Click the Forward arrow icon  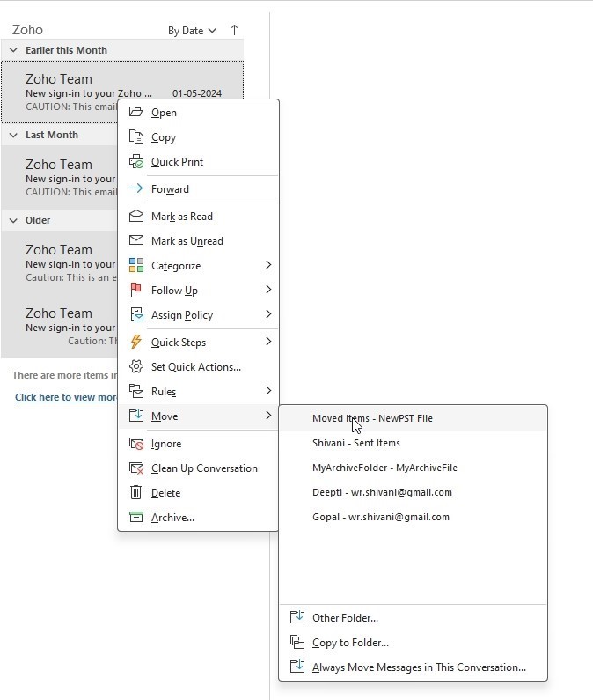(136, 188)
